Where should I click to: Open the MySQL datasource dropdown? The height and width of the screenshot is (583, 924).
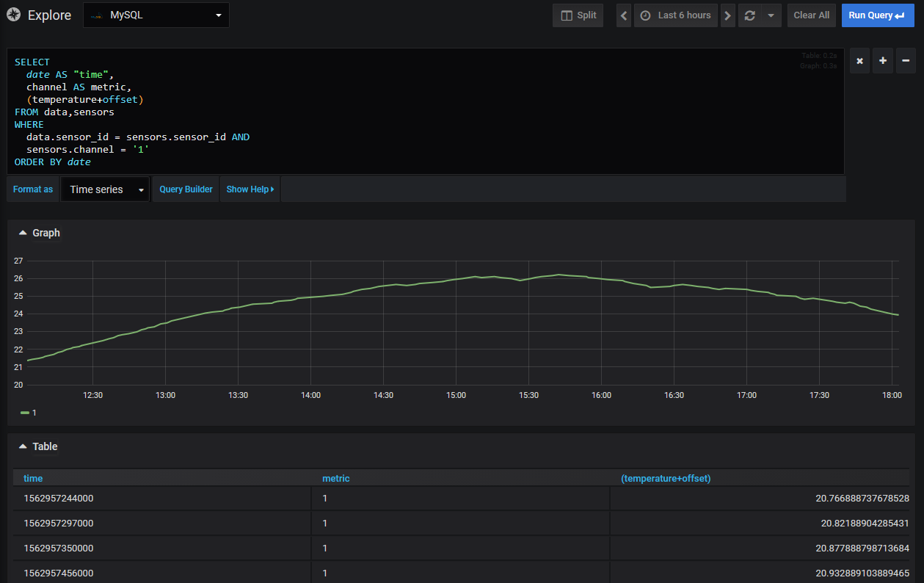156,15
